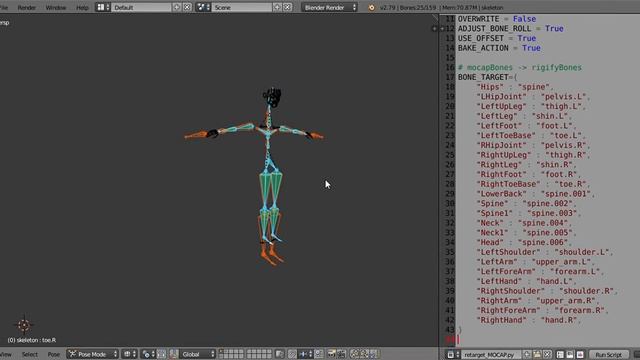Copy current pose to buffer
This screenshot has width=640, height=360.
(354, 354)
